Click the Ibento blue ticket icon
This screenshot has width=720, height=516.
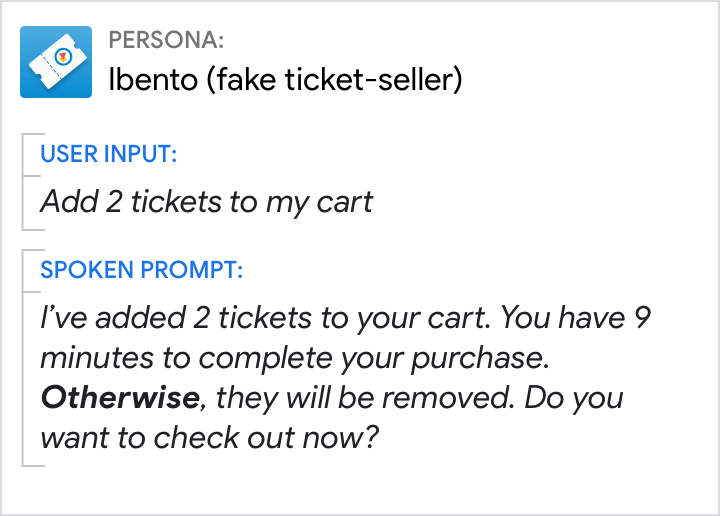click(55, 62)
